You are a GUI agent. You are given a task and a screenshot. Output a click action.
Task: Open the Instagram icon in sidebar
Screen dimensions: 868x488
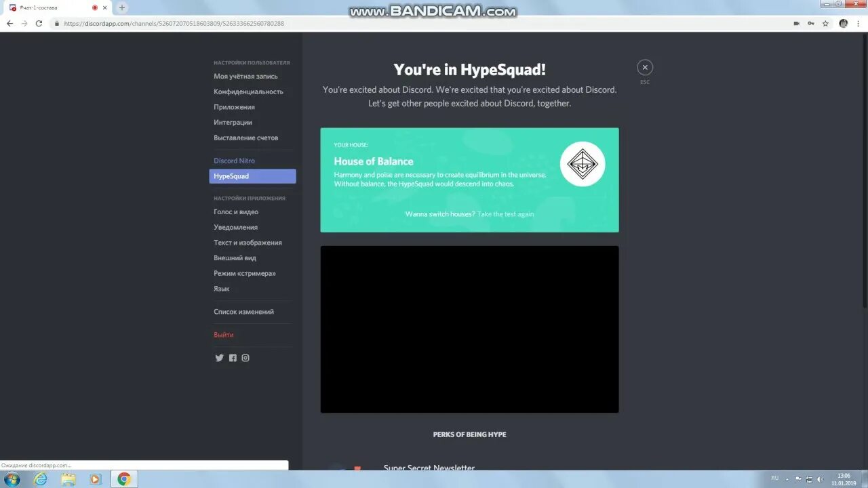pyautogui.click(x=245, y=358)
